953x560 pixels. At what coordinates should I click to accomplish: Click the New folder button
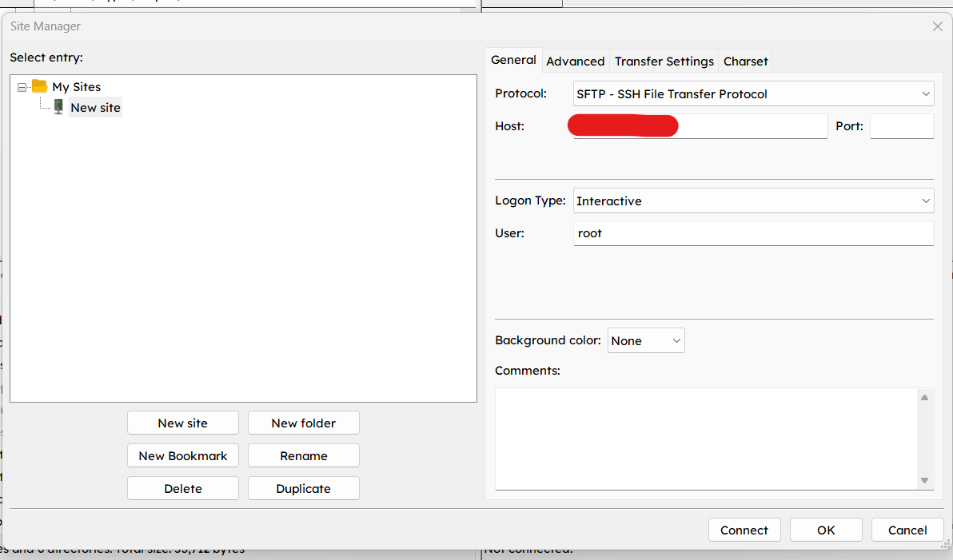coord(303,423)
